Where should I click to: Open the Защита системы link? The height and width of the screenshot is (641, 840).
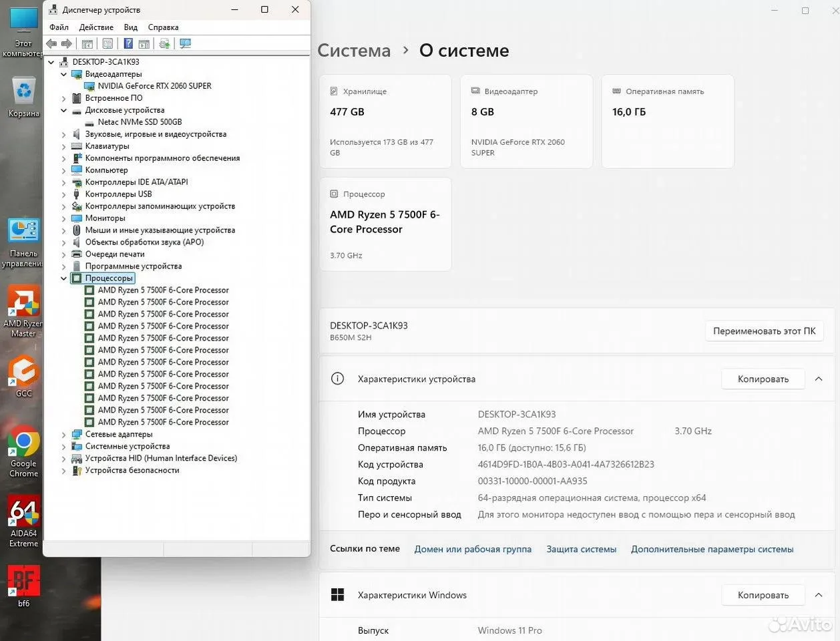[x=582, y=549]
